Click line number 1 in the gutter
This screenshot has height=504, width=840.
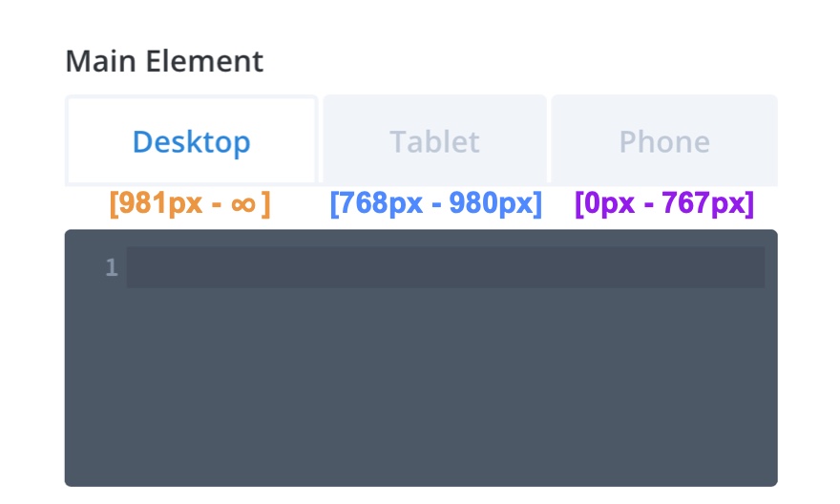(112, 268)
